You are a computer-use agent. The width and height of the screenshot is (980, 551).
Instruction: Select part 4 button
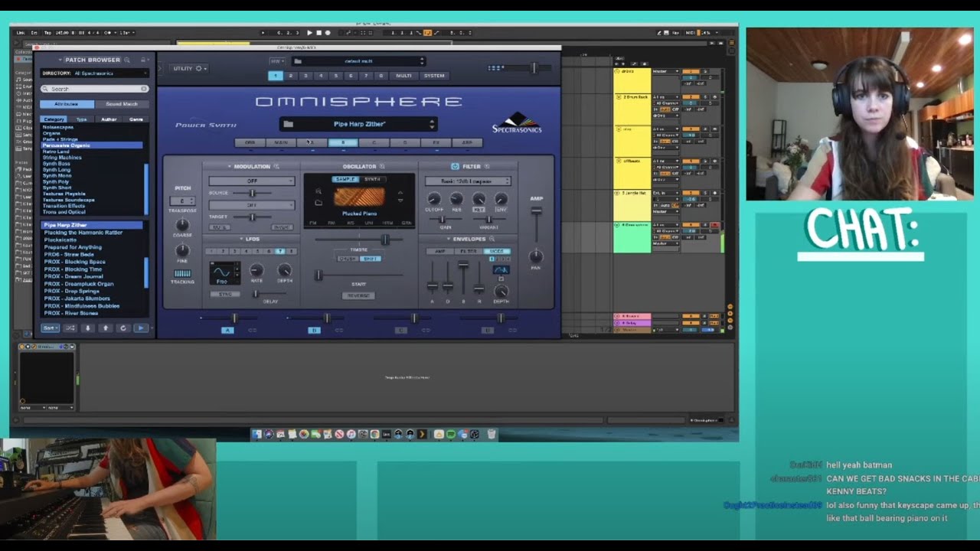click(x=321, y=76)
